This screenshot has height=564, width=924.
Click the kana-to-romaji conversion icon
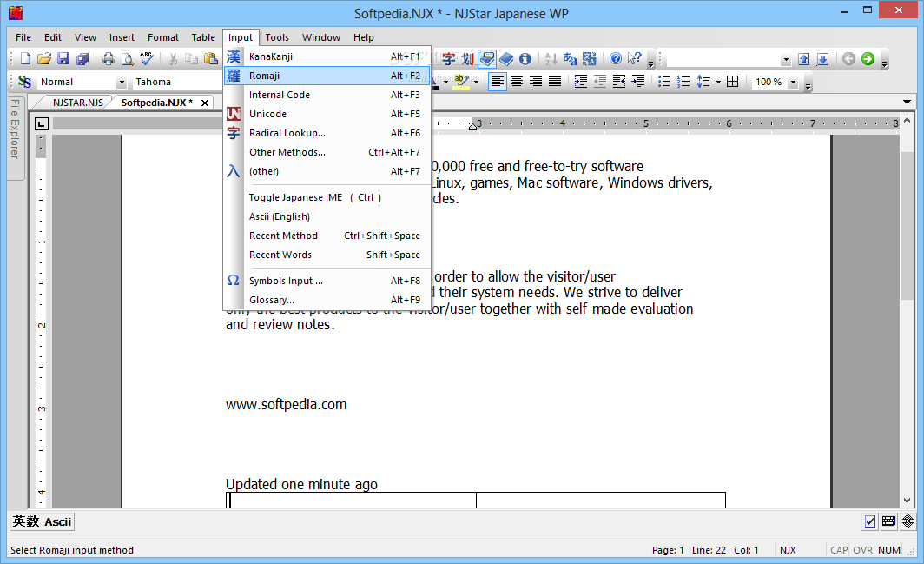tap(570, 58)
